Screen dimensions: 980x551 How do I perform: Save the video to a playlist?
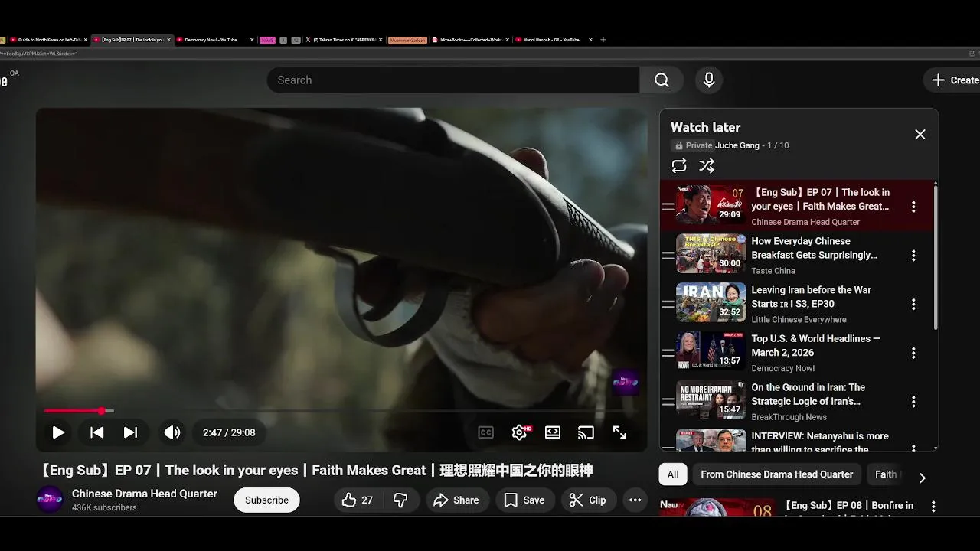(524, 500)
